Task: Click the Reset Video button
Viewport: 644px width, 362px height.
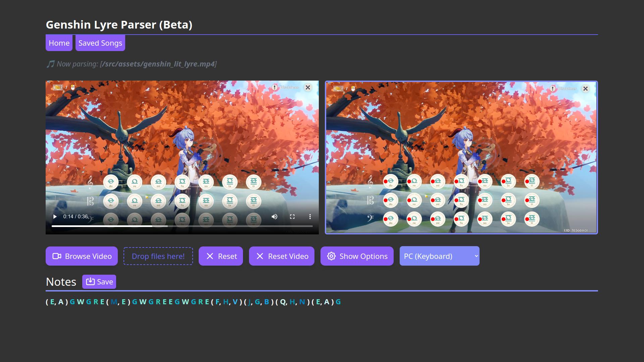Action: [x=282, y=256]
